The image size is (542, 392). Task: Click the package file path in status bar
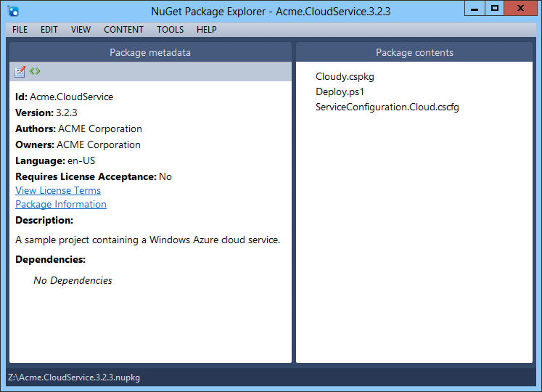pos(73,377)
